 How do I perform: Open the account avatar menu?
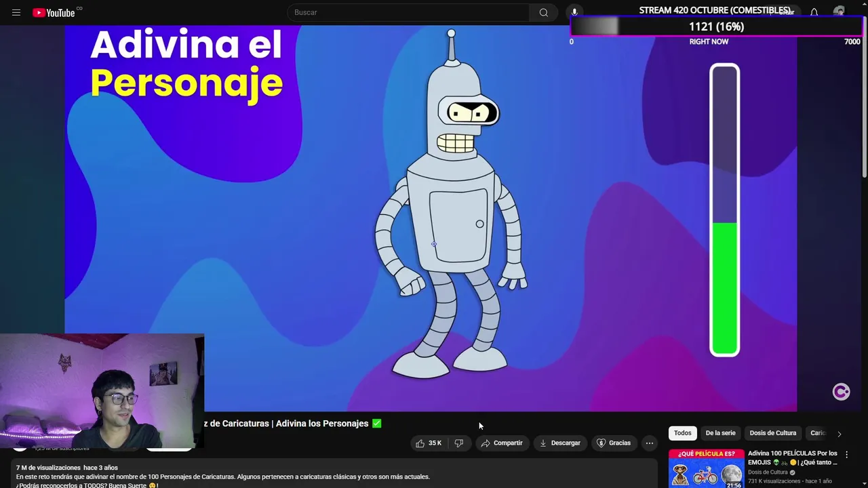click(840, 12)
